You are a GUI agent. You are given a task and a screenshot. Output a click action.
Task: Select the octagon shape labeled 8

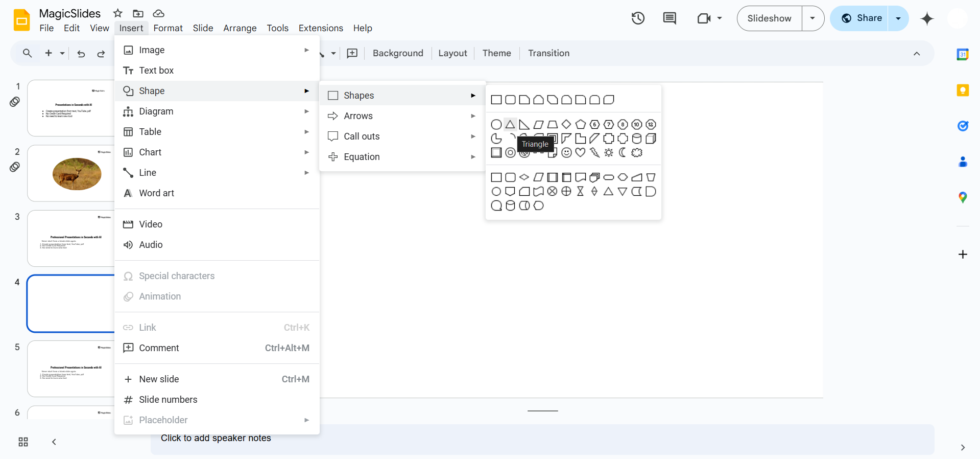coord(623,125)
